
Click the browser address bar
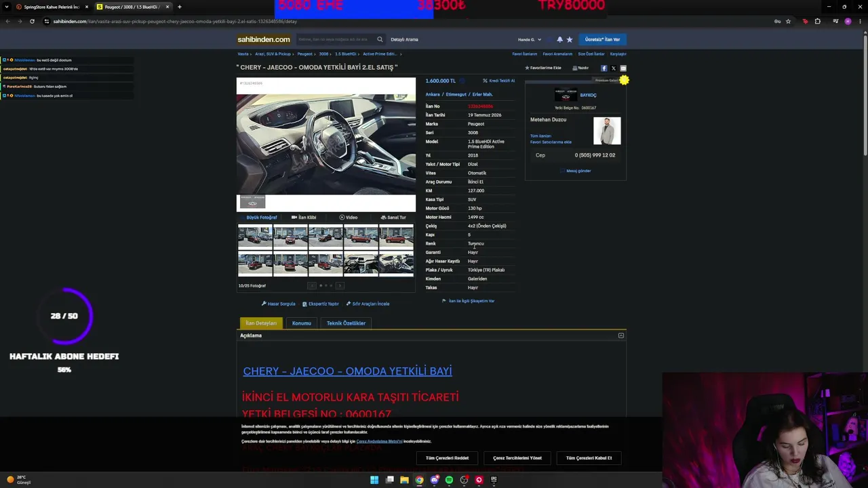tap(407, 21)
